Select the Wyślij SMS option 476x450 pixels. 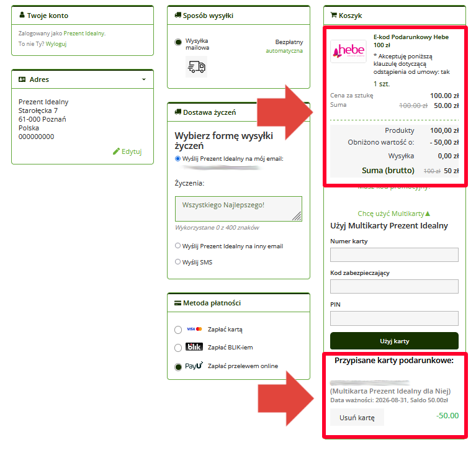click(178, 262)
